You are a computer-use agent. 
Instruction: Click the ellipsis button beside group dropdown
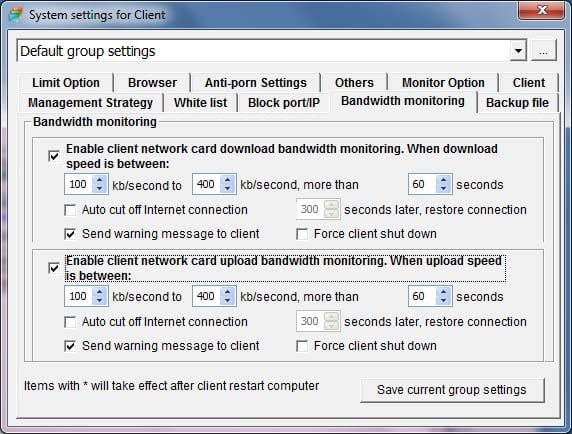coord(543,50)
